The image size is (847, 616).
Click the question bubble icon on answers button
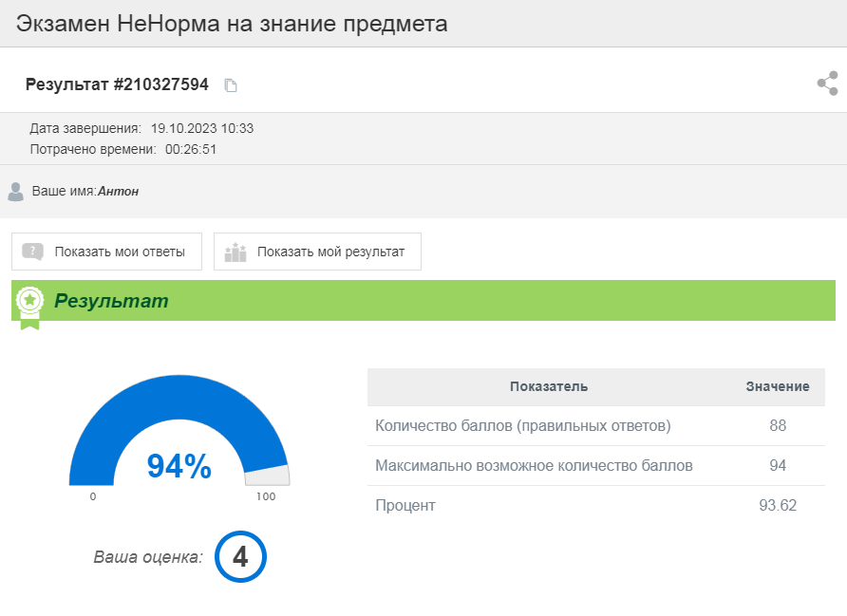coord(33,252)
